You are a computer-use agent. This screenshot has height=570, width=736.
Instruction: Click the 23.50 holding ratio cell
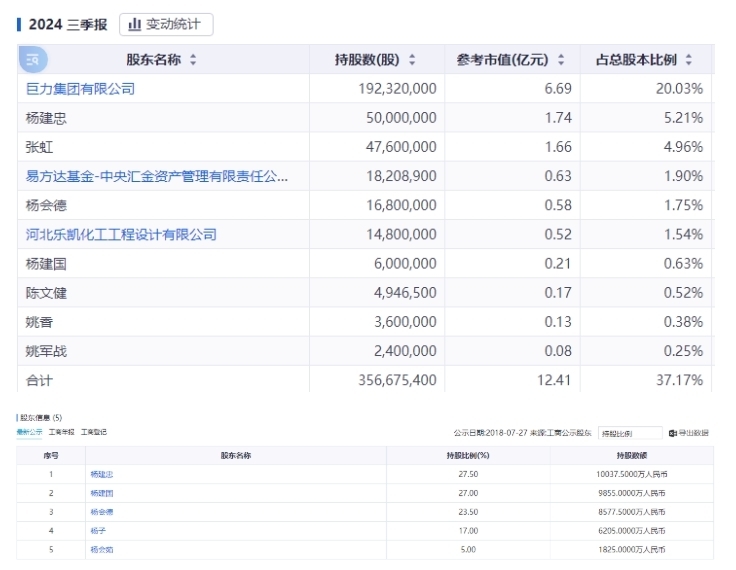(x=468, y=512)
